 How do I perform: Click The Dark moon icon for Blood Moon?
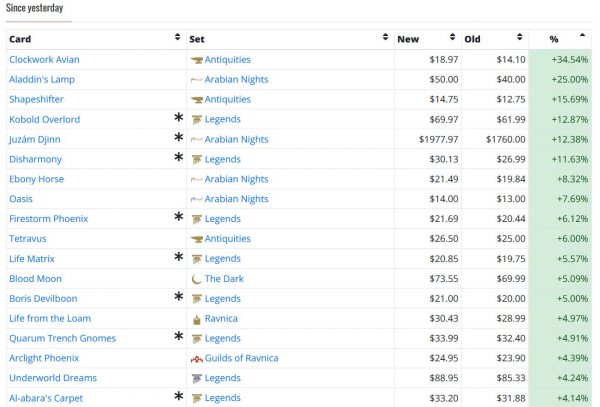pyautogui.click(x=196, y=279)
